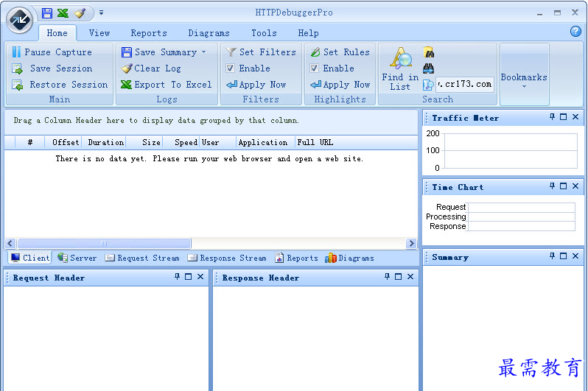Click Export To Excel
Viewport: 588px width, 391px height.
[x=167, y=85]
